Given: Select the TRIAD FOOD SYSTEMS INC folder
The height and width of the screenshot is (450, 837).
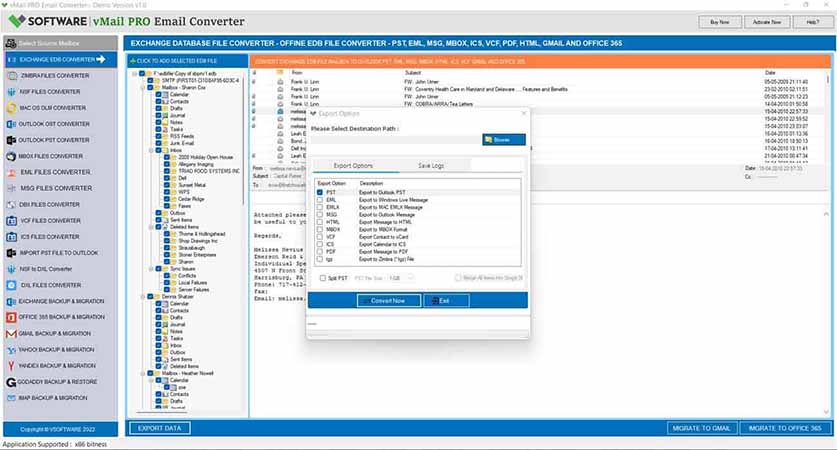Looking at the screenshot, I should [209, 171].
